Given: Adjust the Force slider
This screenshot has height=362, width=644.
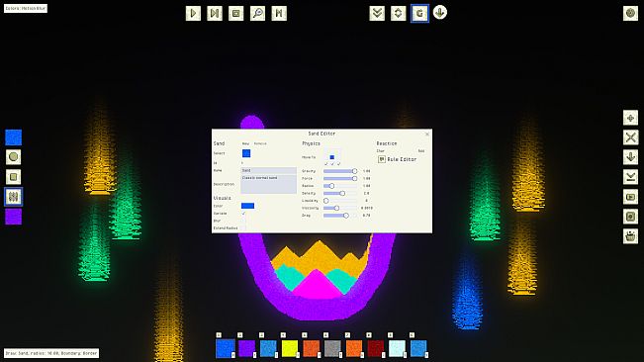Looking at the screenshot, I should (x=340, y=179).
